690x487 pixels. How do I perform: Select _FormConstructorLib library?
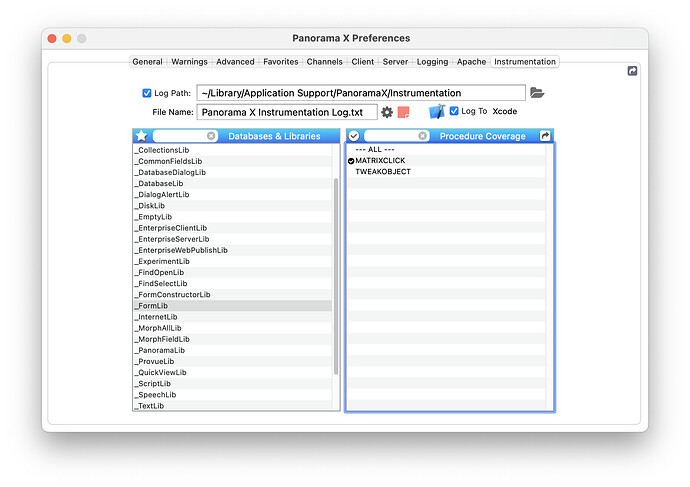coord(233,294)
